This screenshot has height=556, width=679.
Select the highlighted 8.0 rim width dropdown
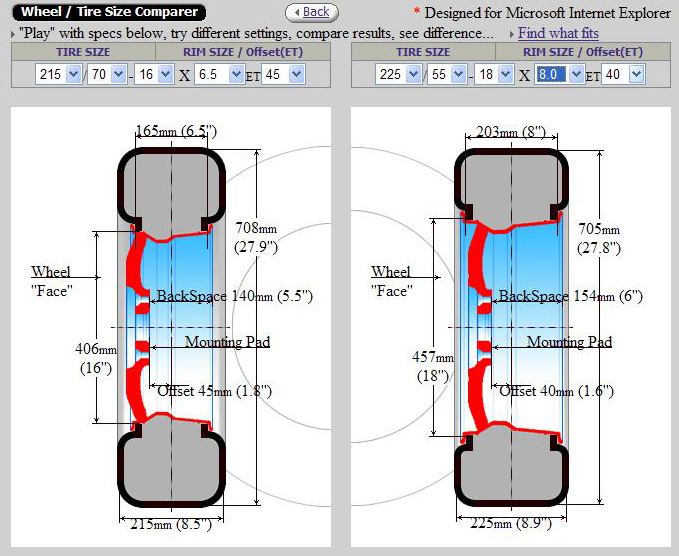pyautogui.click(x=559, y=74)
